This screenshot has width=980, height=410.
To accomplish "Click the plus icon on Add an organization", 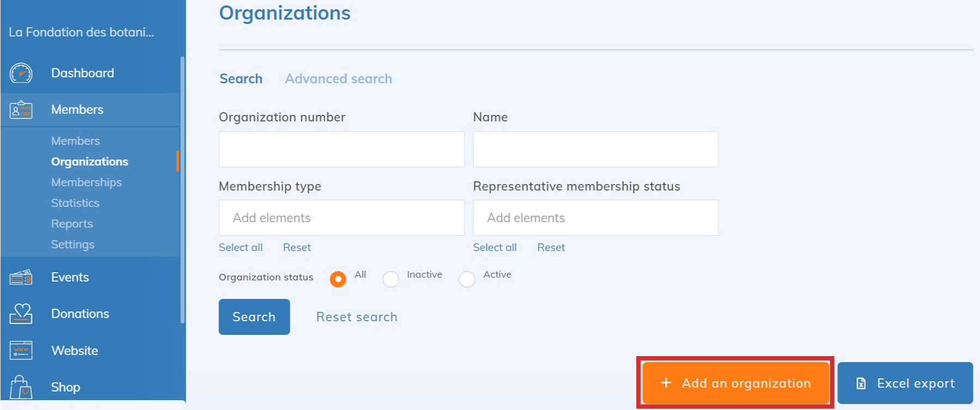I will tap(666, 383).
